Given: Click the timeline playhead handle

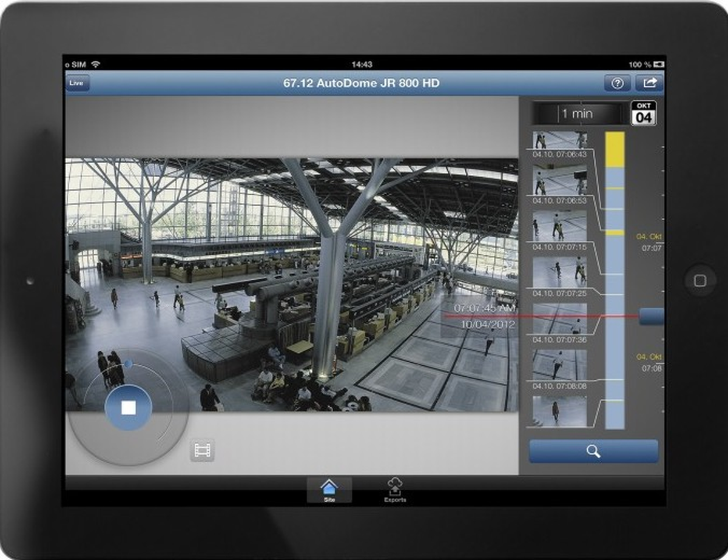Looking at the screenshot, I should 652,316.
